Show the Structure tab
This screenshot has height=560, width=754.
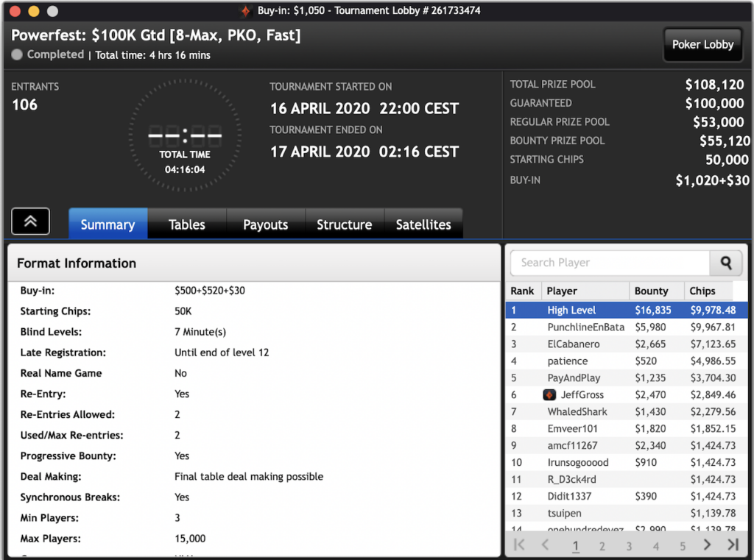point(344,224)
